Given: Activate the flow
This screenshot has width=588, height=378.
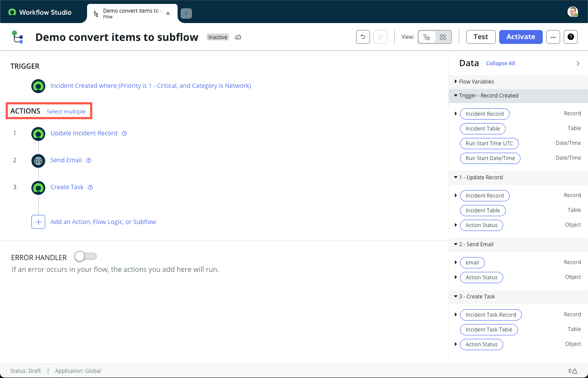Looking at the screenshot, I should pyautogui.click(x=521, y=37).
